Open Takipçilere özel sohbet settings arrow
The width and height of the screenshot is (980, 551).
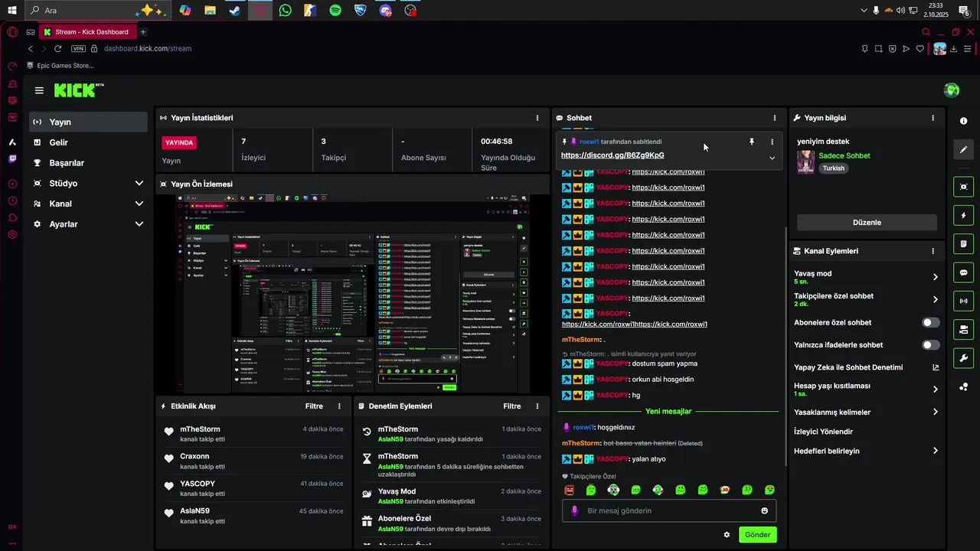click(936, 299)
